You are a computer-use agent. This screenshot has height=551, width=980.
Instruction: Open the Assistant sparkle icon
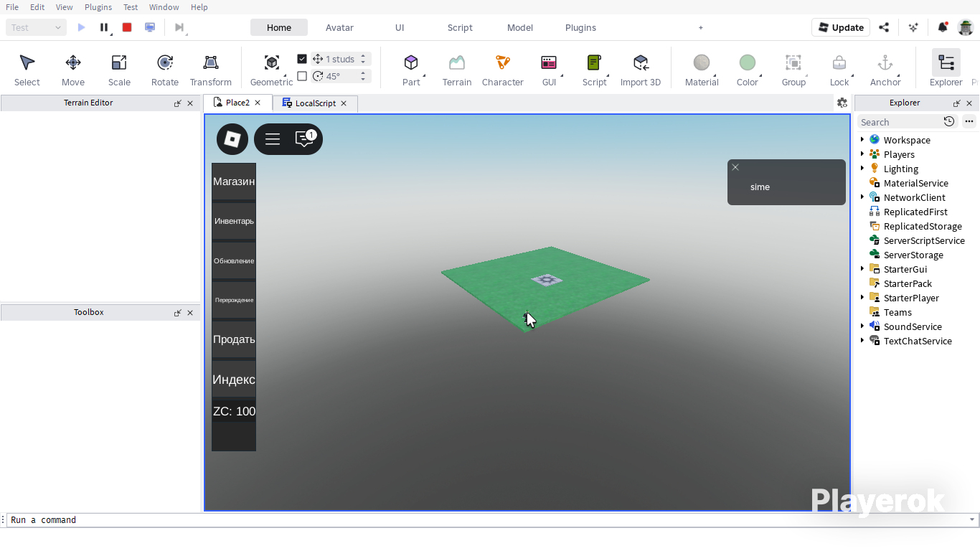913,27
